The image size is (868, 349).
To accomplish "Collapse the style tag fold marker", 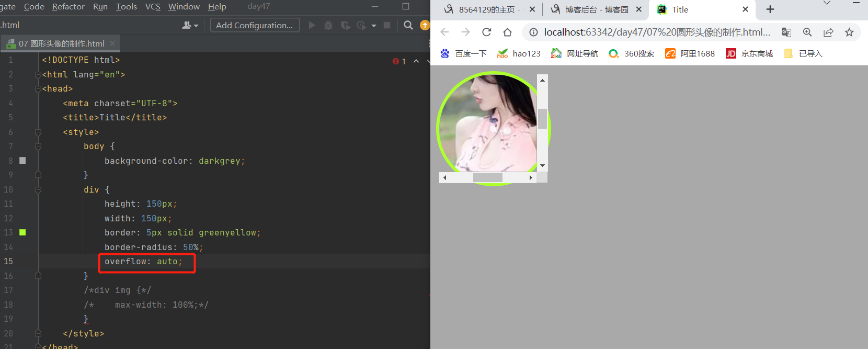I will (x=38, y=132).
